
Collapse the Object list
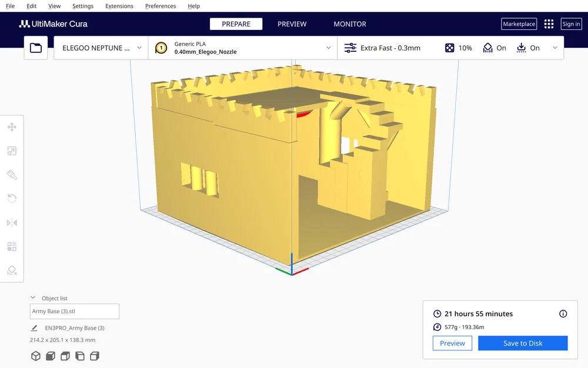pyautogui.click(x=33, y=298)
